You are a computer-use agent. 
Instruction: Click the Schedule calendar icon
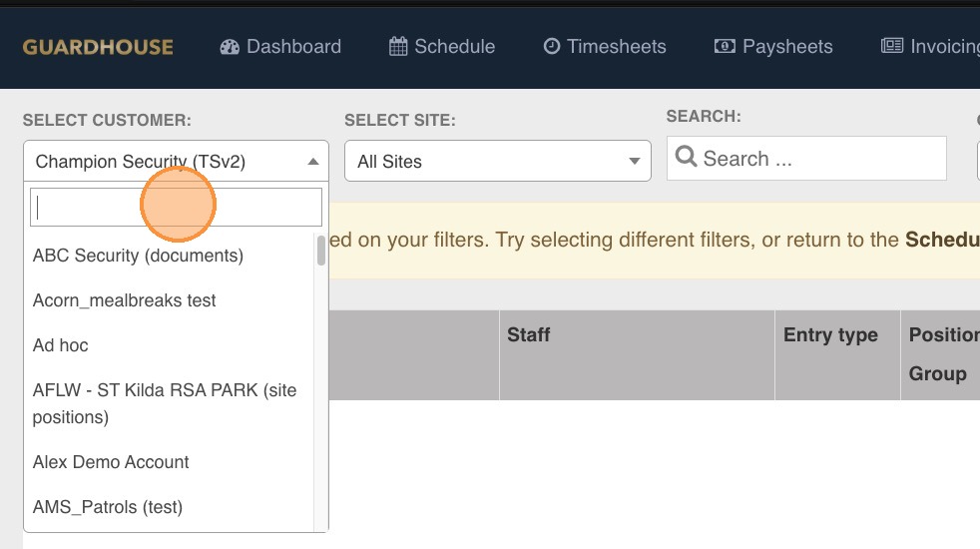coord(398,47)
